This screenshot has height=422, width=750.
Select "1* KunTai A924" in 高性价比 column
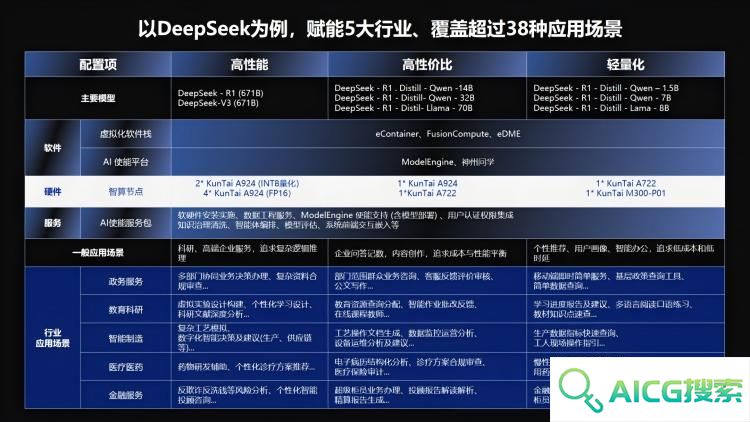pos(428,183)
